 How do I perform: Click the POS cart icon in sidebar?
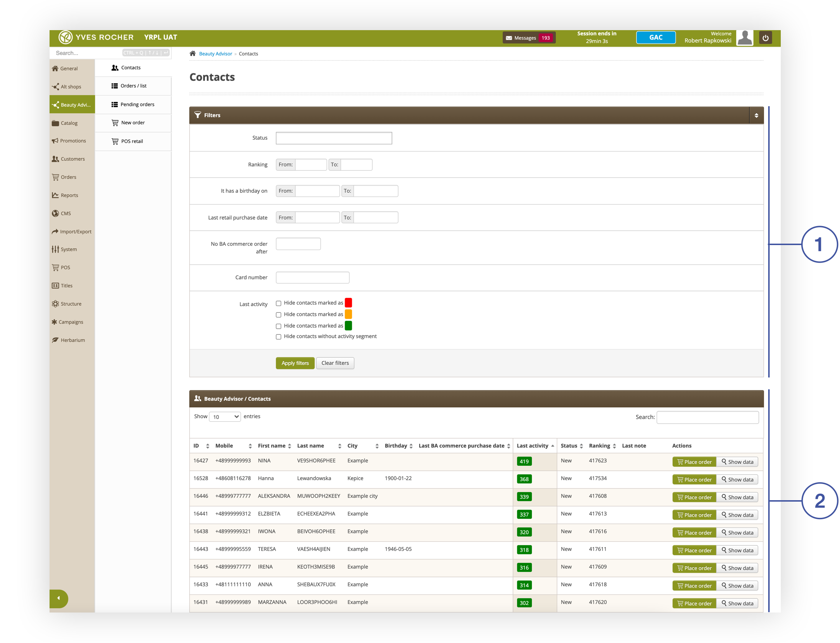tap(56, 267)
